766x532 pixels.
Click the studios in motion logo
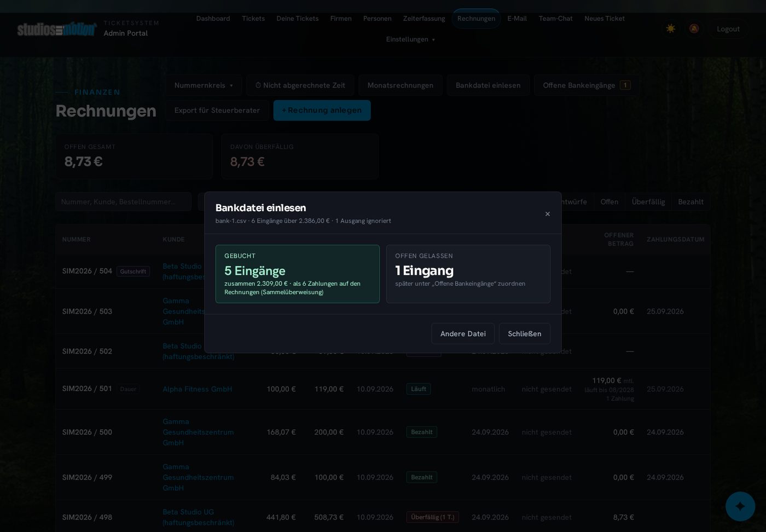click(57, 29)
